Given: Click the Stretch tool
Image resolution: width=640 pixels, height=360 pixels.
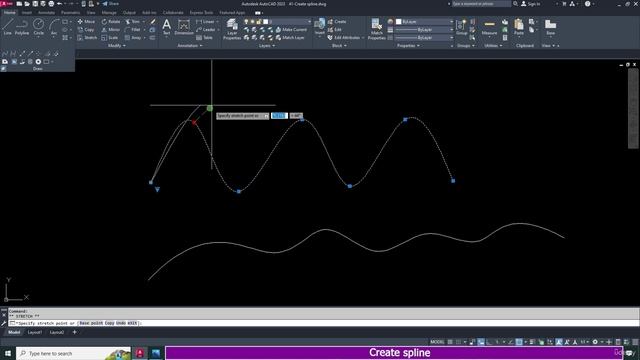Looking at the screenshot, I should [87, 38].
